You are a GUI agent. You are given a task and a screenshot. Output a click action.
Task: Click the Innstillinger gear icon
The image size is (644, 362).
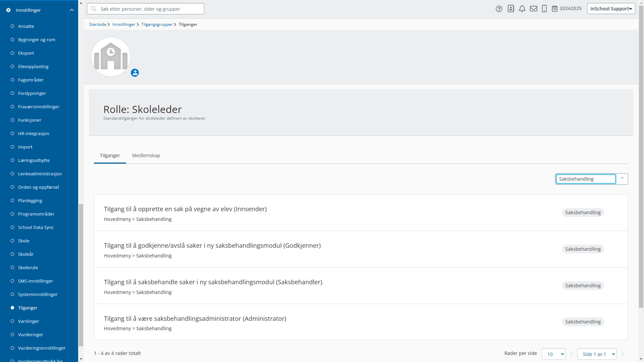(x=8, y=10)
